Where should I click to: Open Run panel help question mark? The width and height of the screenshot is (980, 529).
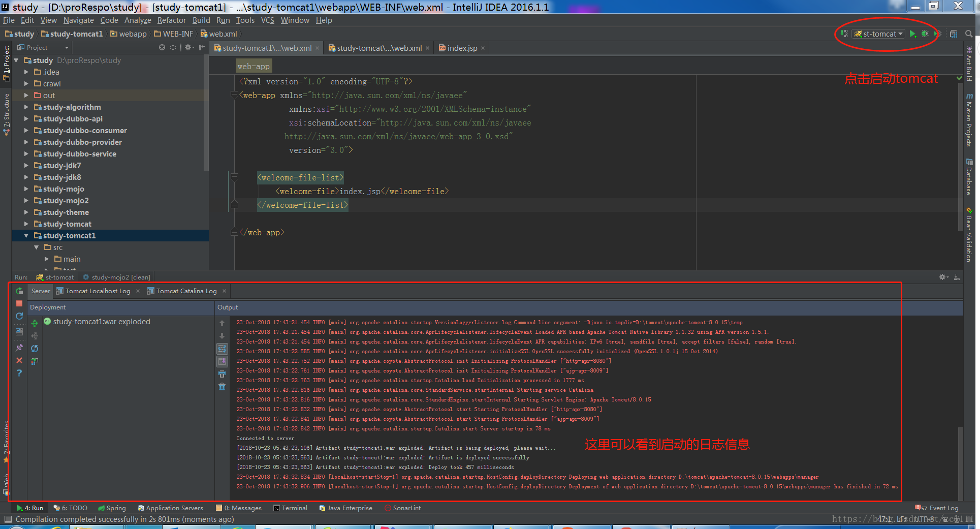click(x=19, y=373)
